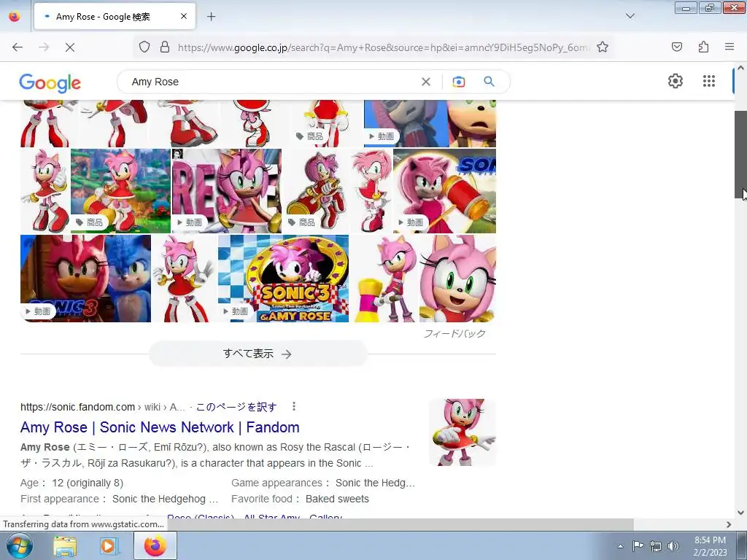Open the large Amy face close-up image

pos(458,279)
